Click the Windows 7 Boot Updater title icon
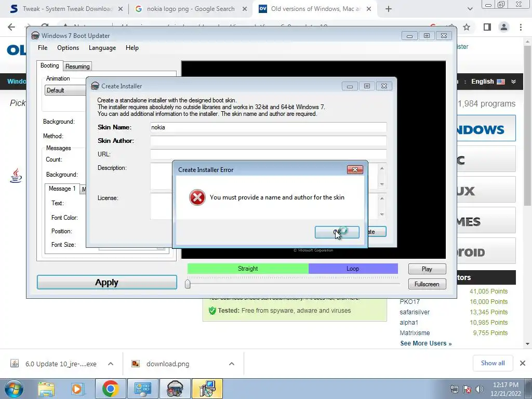The width and height of the screenshot is (532, 399). pyautogui.click(x=35, y=36)
